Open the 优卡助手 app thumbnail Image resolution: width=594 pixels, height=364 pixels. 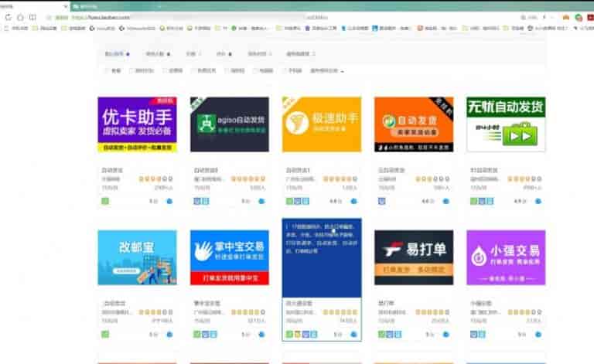coord(137,124)
